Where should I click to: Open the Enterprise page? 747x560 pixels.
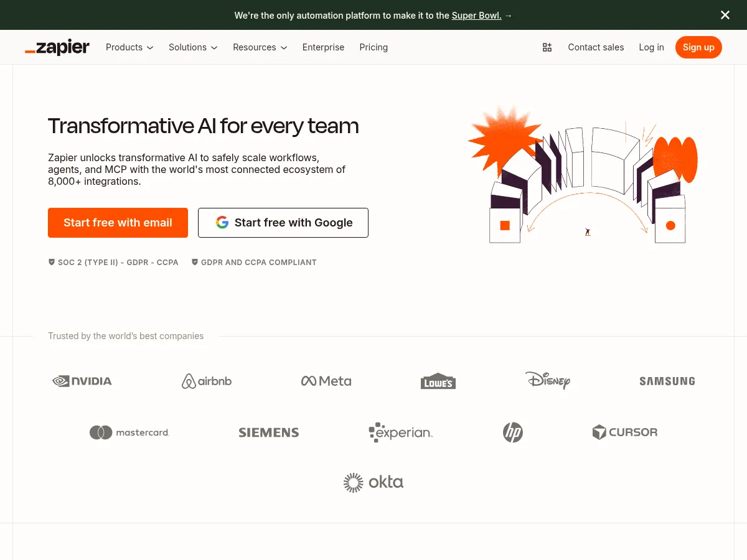[323, 47]
